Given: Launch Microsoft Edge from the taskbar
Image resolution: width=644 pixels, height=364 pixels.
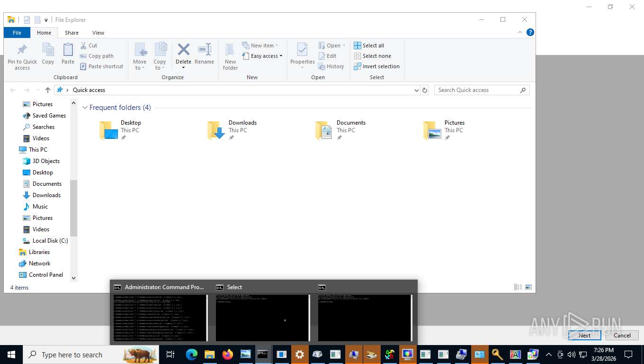Looking at the screenshot, I should tap(191, 355).
